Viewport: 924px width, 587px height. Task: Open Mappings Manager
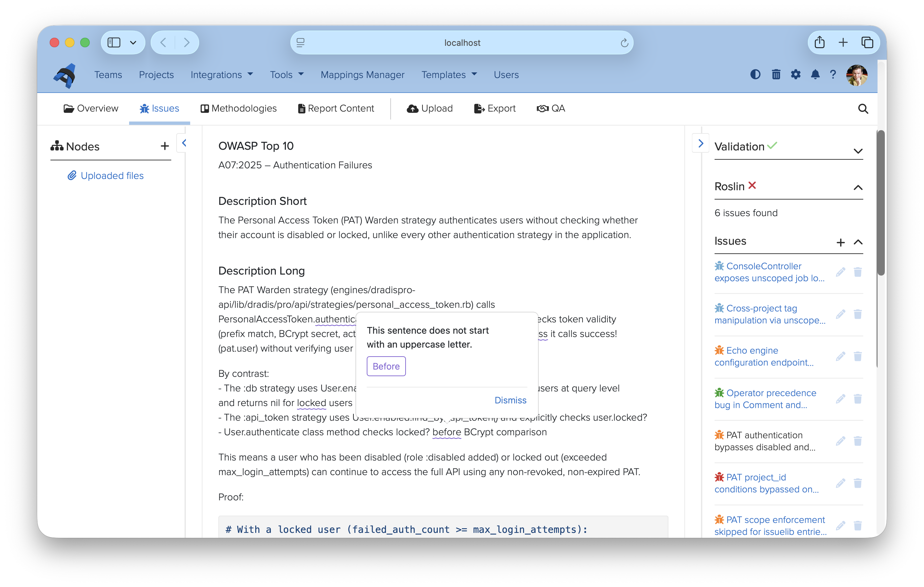click(363, 74)
